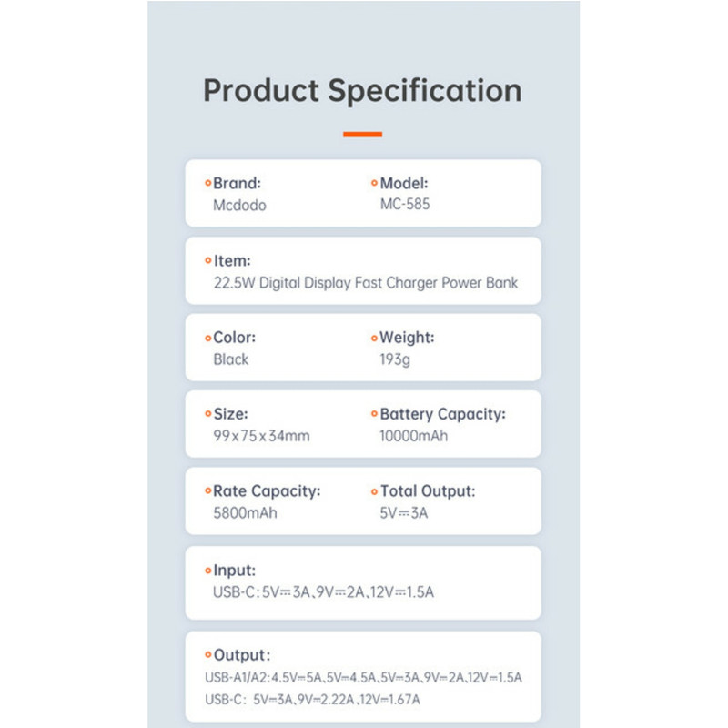Click the USB-C input specification line
The height and width of the screenshot is (728, 728).
[323, 593]
